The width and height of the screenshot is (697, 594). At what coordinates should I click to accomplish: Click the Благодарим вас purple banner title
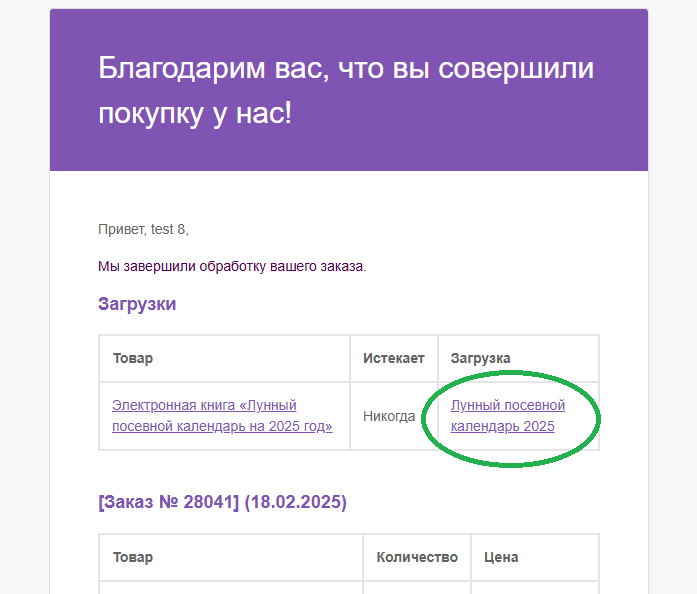tap(346, 90)
